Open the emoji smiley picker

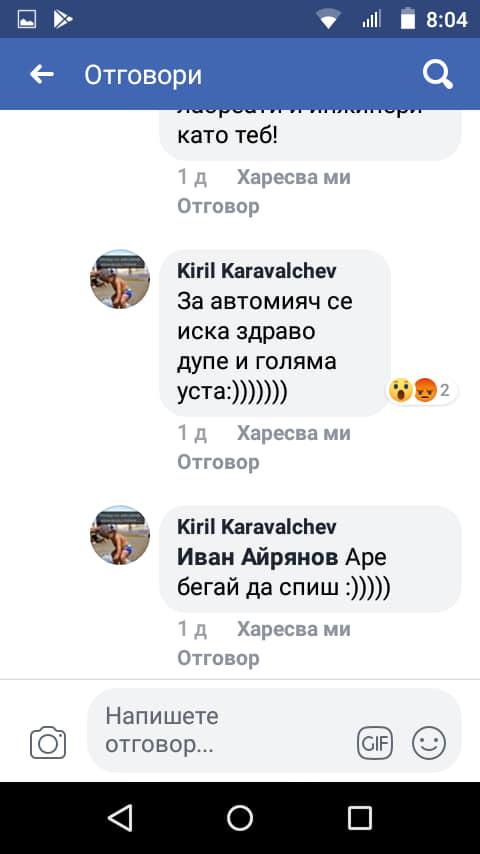[429, 743]
